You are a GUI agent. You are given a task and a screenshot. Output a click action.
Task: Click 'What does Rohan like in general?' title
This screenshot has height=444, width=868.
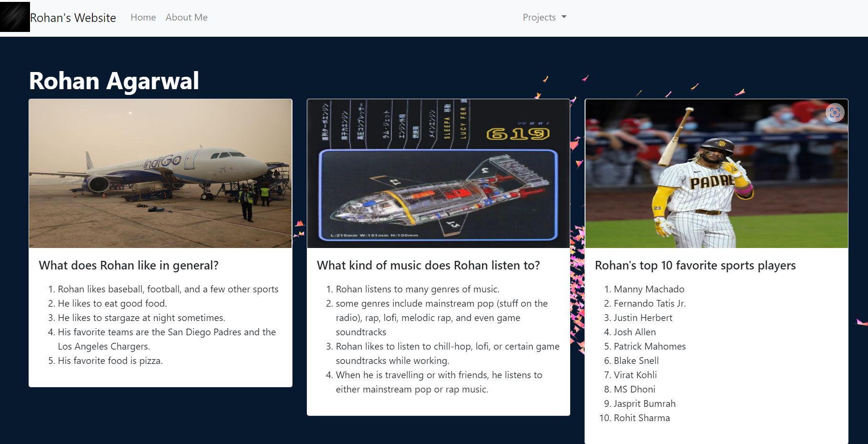(x=129, y=265)
